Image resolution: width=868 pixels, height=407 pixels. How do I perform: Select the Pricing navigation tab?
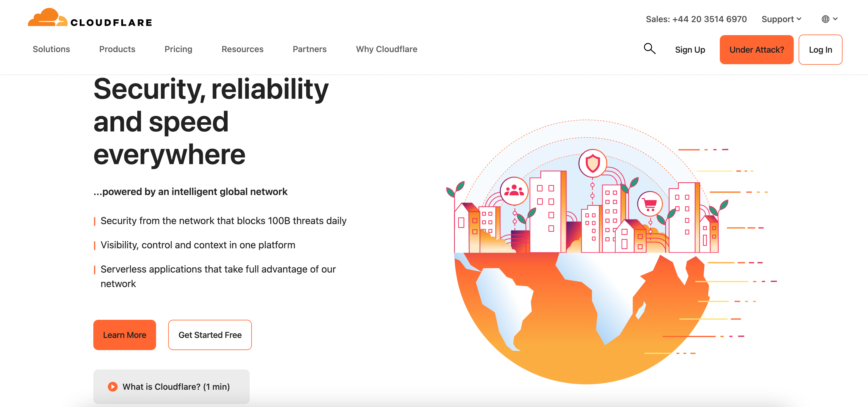click(x=178, y=49)
